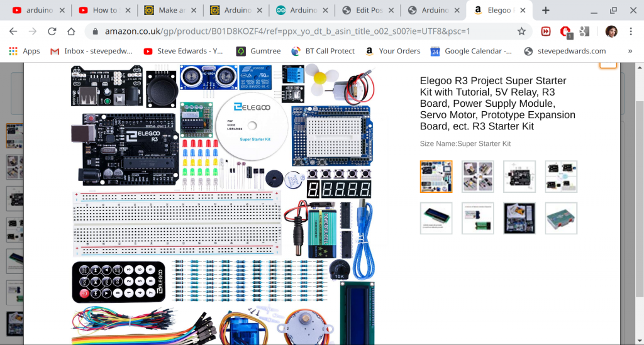This screenshot has height=345, width=644.
Task: Click the browser Home icon
Action: coord(72,31)
